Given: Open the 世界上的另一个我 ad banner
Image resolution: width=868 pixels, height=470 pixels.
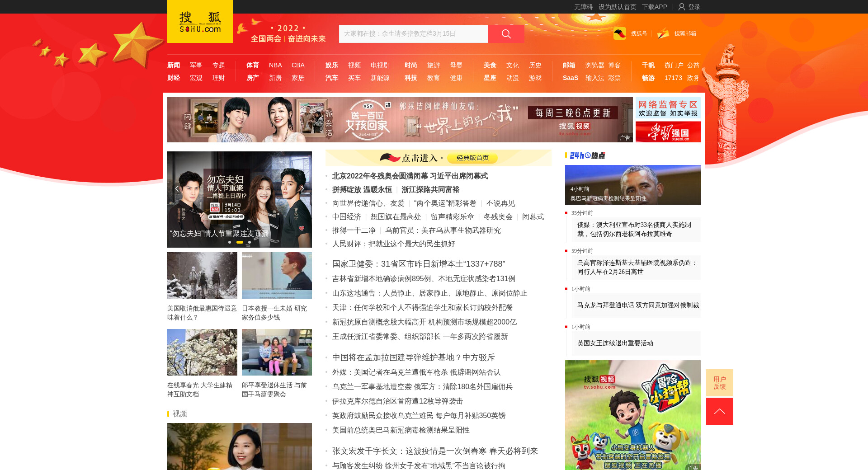Looking at the screenshot, I should [x=400, y=120].
